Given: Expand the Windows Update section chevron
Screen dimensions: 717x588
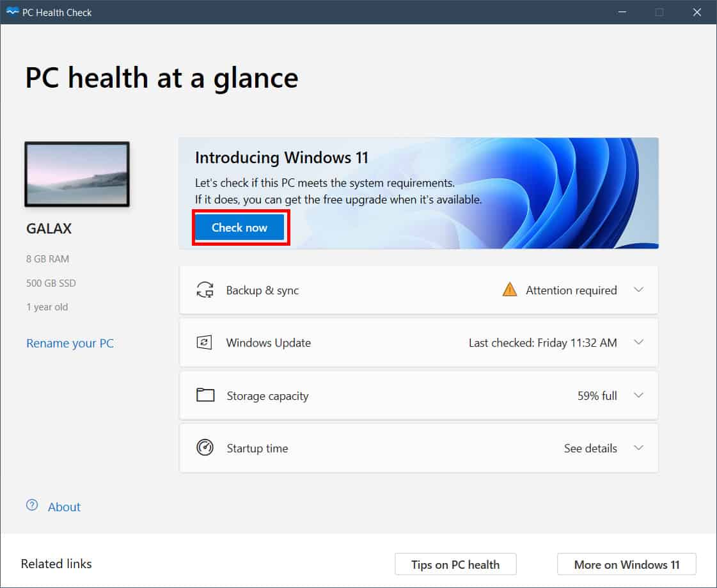Looking at the screenshot, I should tap(638, 342).
